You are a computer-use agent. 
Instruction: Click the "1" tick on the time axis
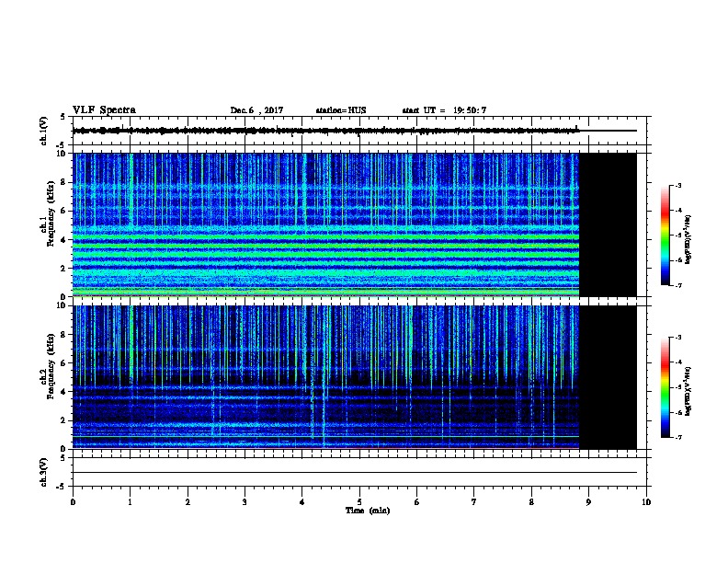(x=130, y=502)
